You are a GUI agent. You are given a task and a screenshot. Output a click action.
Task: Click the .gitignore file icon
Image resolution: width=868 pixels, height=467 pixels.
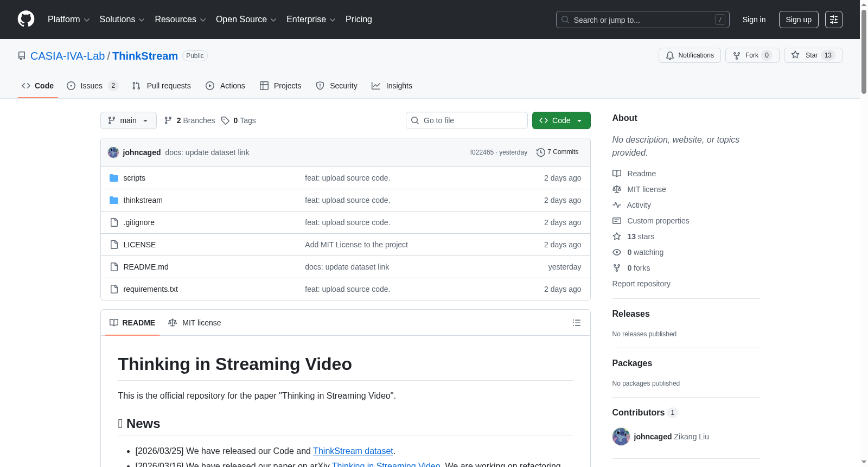[x=114, y=222]
